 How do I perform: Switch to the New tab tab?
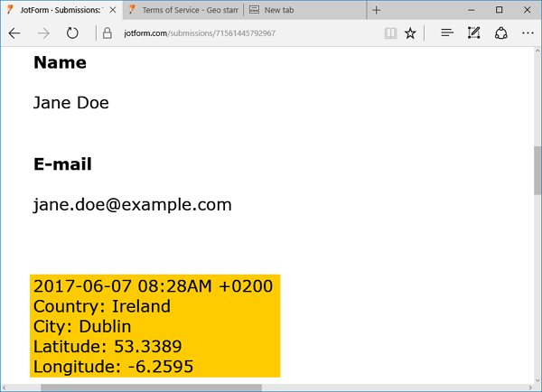click(298, 10)
